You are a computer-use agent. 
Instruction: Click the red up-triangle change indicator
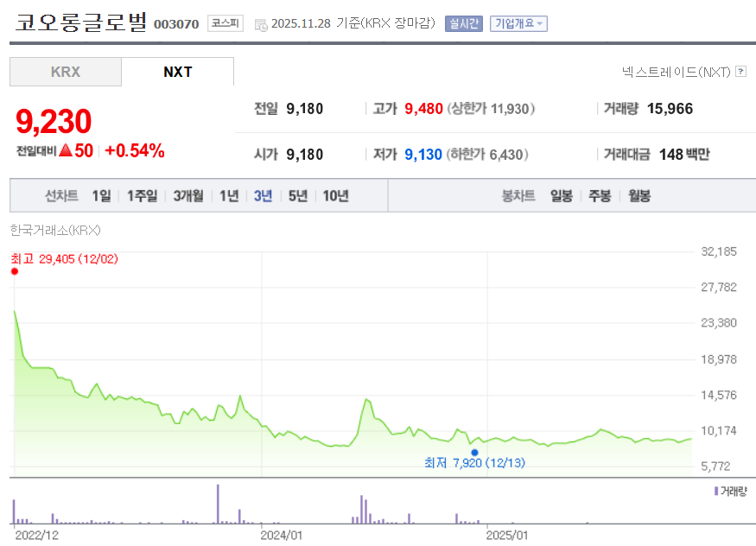tap(66, 151)
